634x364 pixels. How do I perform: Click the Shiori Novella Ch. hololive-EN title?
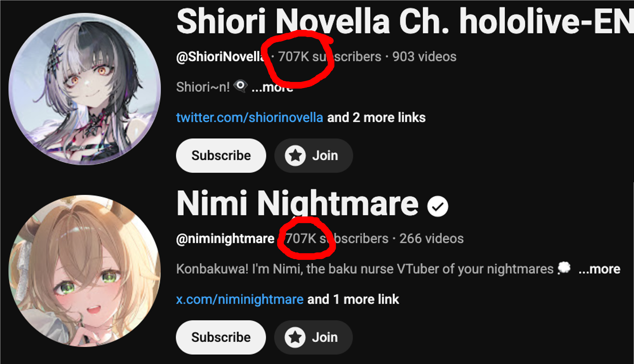coord(405,21)
